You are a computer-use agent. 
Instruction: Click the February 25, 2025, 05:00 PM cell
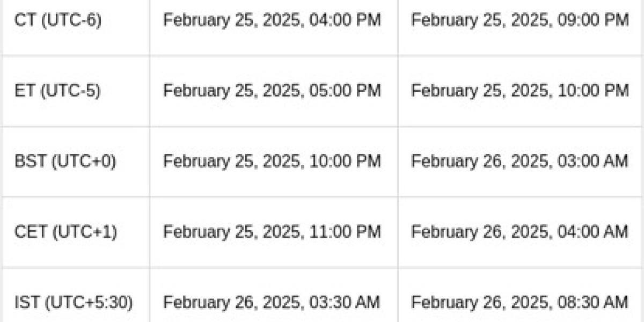272,91
